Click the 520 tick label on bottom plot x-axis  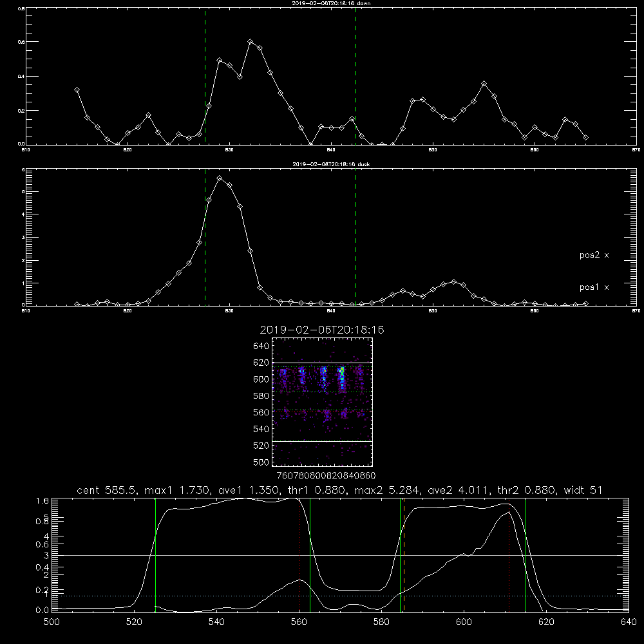point(135,622)
